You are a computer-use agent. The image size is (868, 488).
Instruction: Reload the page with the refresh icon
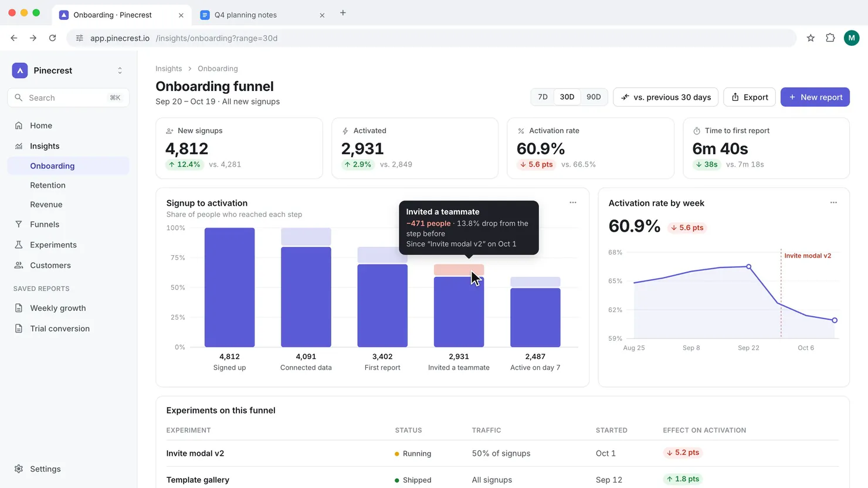[x=53, y=38]
